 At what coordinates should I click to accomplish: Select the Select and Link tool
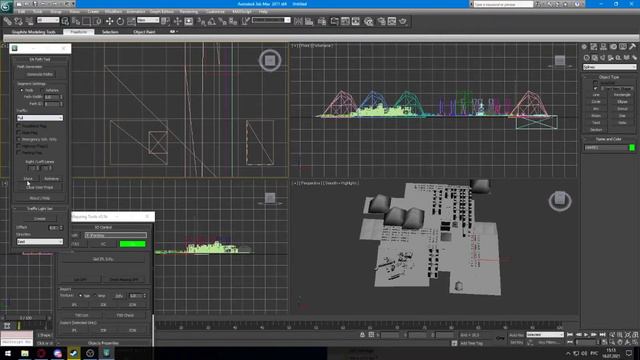(7, 21)
